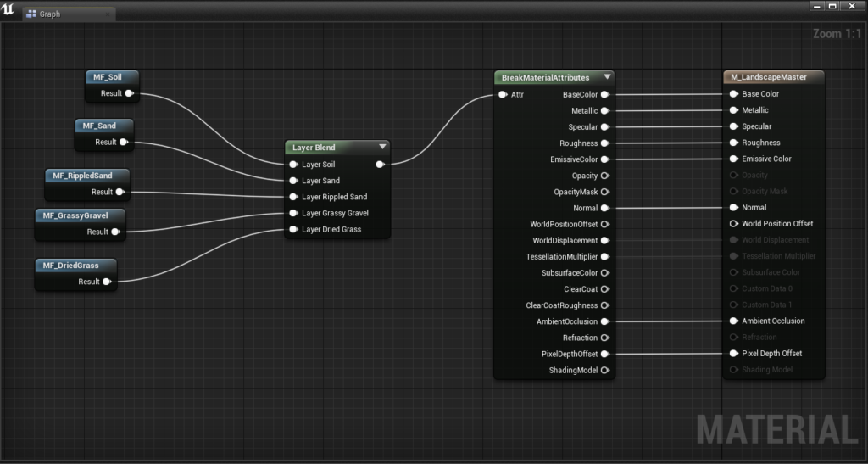The width and height of the screenshot is (868, 464).
Task: Click the Specular input pin on M_LandscapeMaster
Action: click(x=734, y=126)
